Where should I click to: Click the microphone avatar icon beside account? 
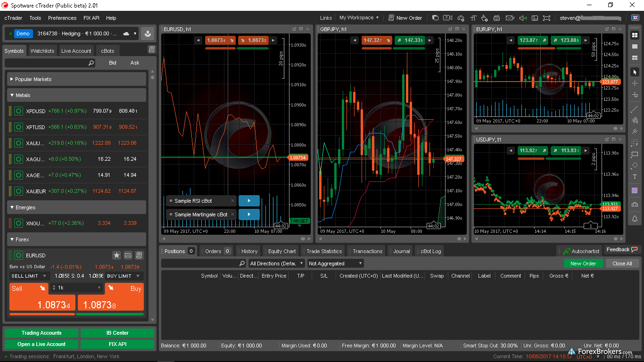click(x=148, y=33)
